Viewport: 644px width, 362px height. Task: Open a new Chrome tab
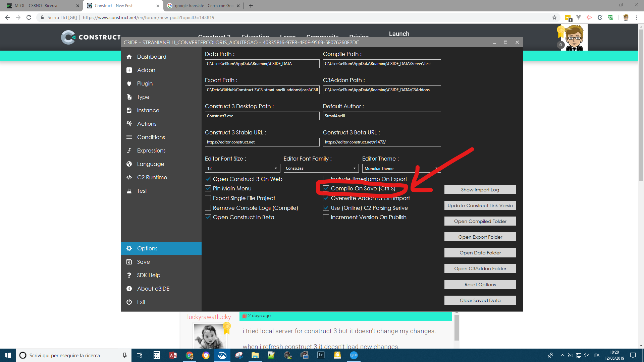(x=251, y=6)
